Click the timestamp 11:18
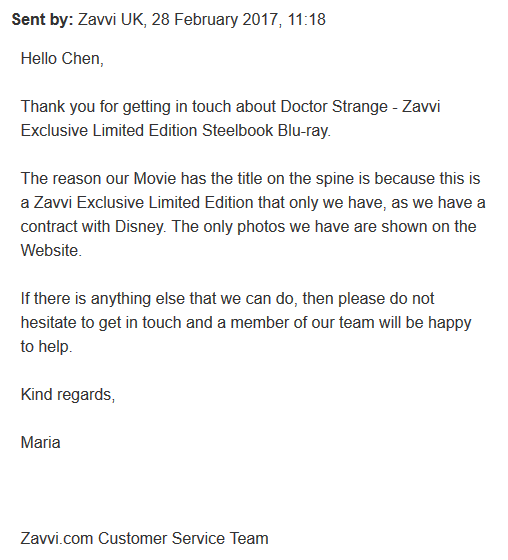The image size is (508, 560). click(x=306, y=19)
